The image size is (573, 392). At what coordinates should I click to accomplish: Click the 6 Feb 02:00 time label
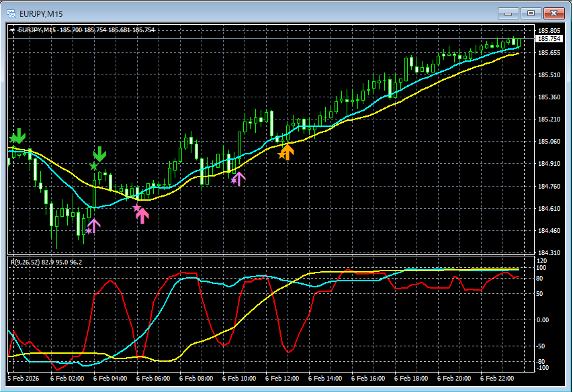[x=67, y=379]
